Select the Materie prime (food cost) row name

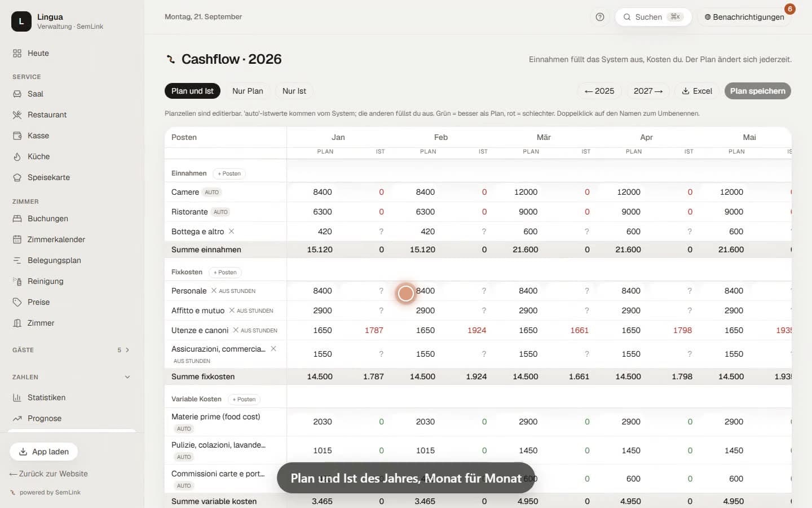pyautogui.click(x=216, y=417)
